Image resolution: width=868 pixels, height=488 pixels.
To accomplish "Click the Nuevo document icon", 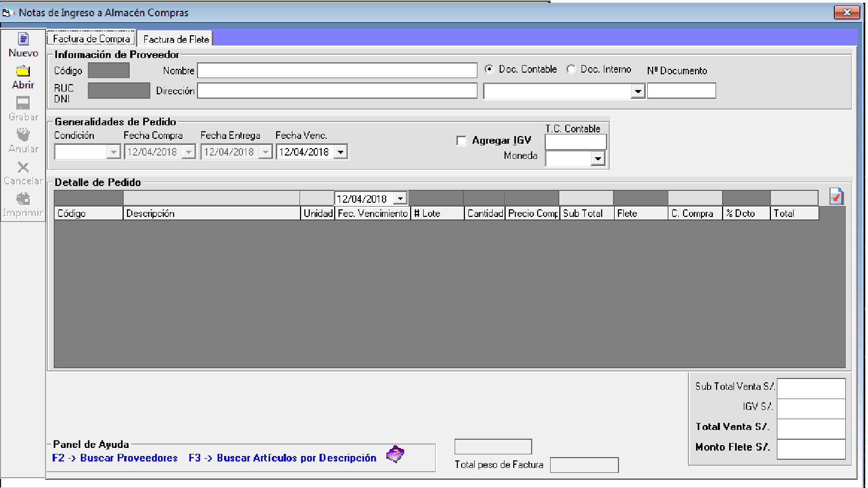I will (x=23, y=39).
